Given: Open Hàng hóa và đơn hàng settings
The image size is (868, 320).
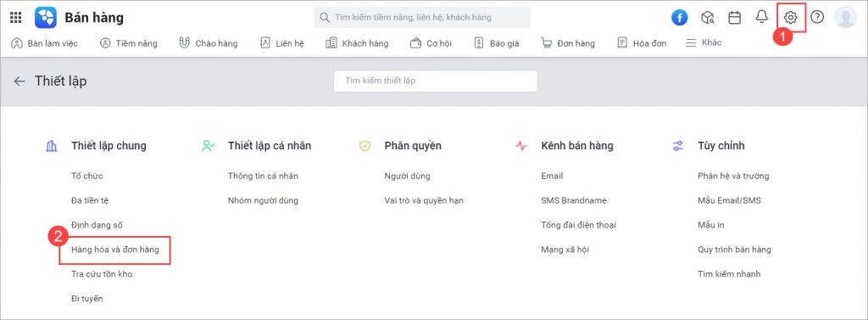Looking at the screenshot, I should click(115, 250).
